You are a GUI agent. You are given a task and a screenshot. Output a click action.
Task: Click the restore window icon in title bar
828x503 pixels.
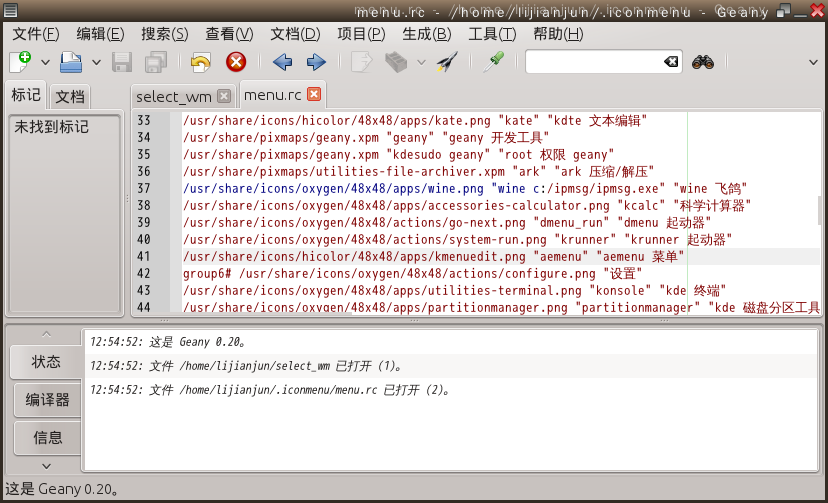[784, 10]
